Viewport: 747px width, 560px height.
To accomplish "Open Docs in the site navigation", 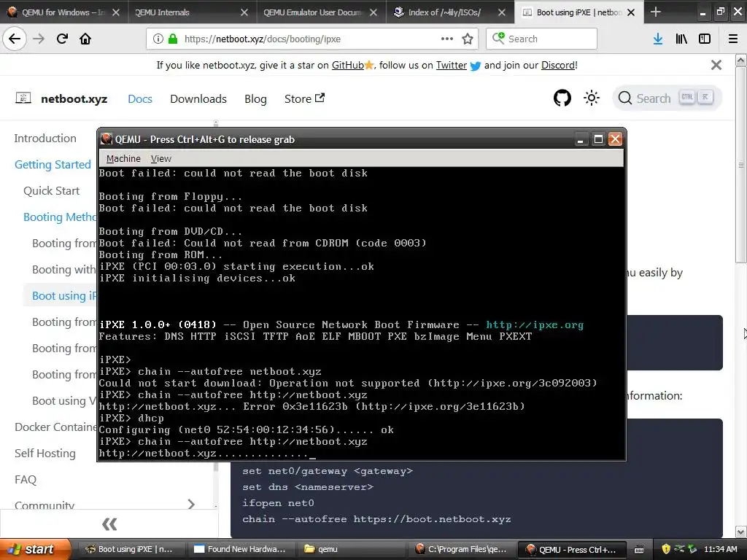I will tap(140, 98).
